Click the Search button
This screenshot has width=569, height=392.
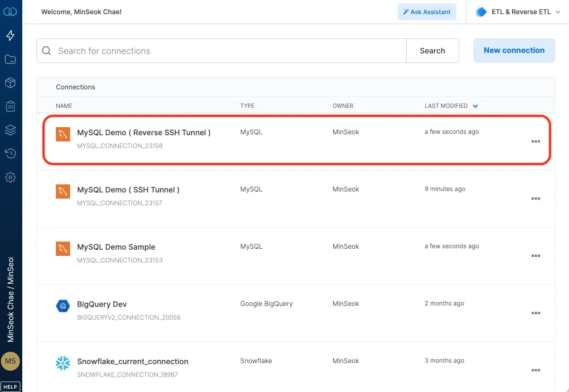point(433,51)
